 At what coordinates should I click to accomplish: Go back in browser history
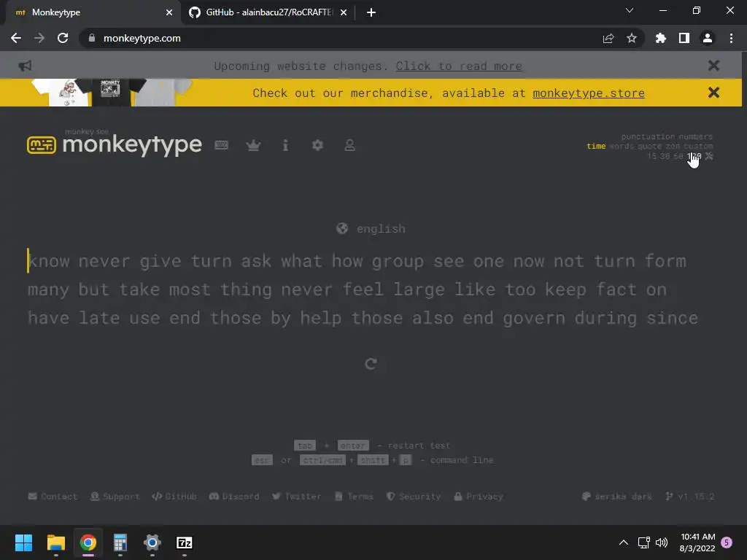tap(16, 38)
